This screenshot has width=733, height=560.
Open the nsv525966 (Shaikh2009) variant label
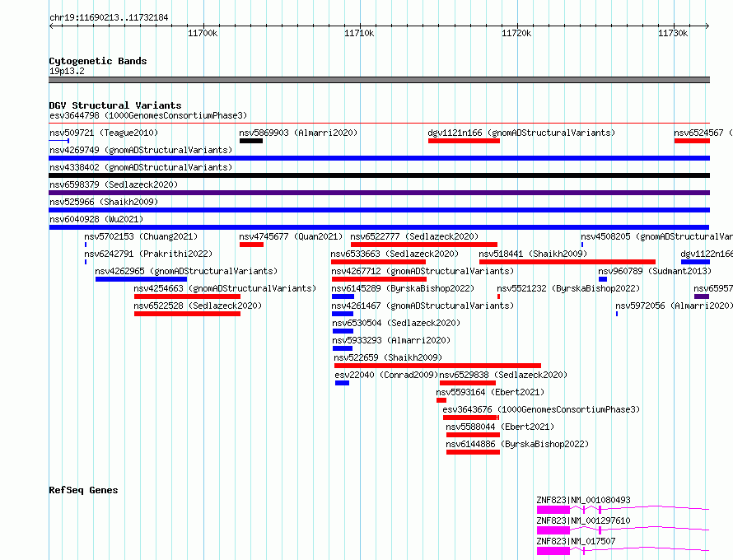coord(104,202)
